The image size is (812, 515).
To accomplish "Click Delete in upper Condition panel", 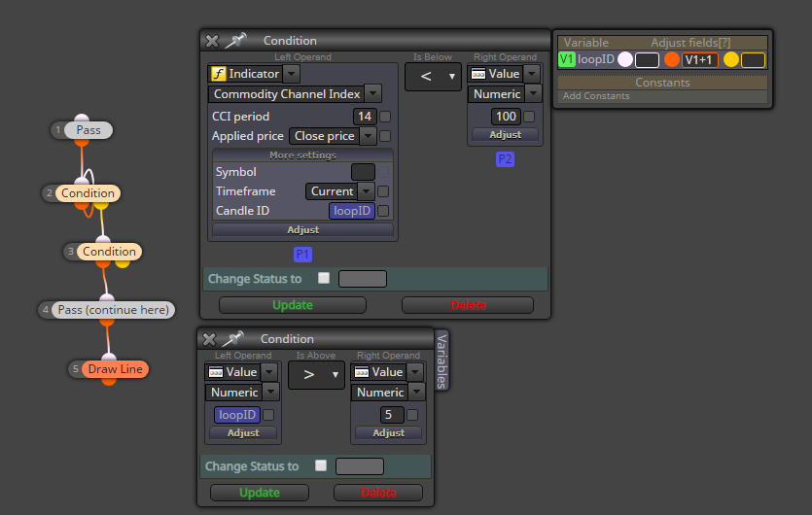I will (x=468, y=305).
